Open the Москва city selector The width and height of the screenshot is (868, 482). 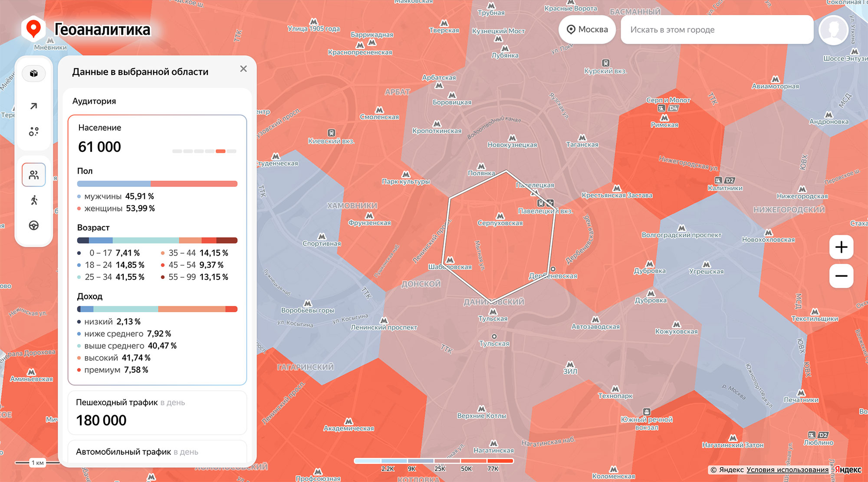pyautogui.click(x=587, y=30)
